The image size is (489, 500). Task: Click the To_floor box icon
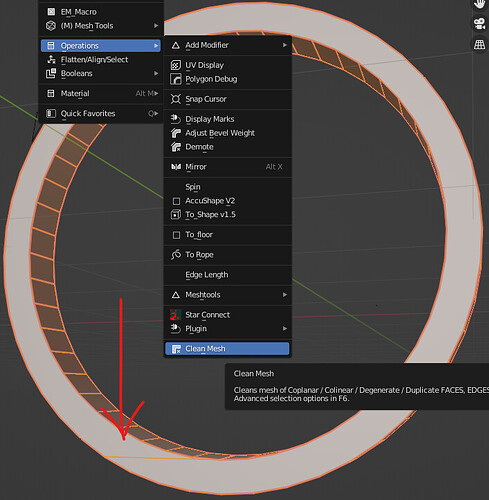(x=176, y=235)
